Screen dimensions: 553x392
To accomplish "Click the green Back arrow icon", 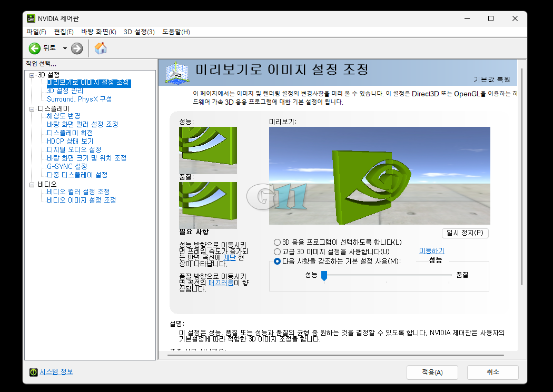I will pyautogui.click(x=35, y=48).
